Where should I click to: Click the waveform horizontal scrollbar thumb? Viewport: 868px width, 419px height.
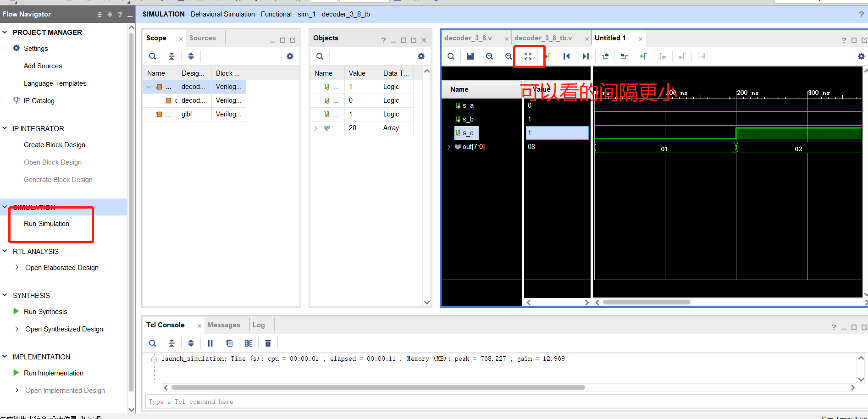click(x=647, y=303)
